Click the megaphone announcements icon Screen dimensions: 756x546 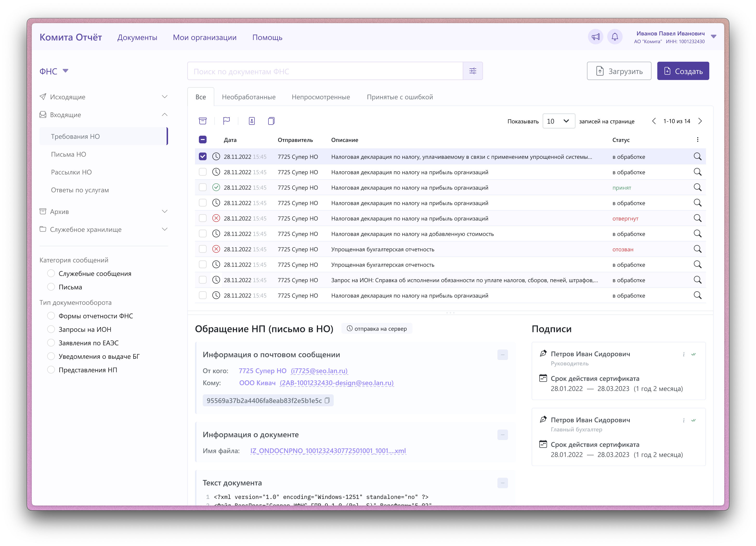pos(595,37)
